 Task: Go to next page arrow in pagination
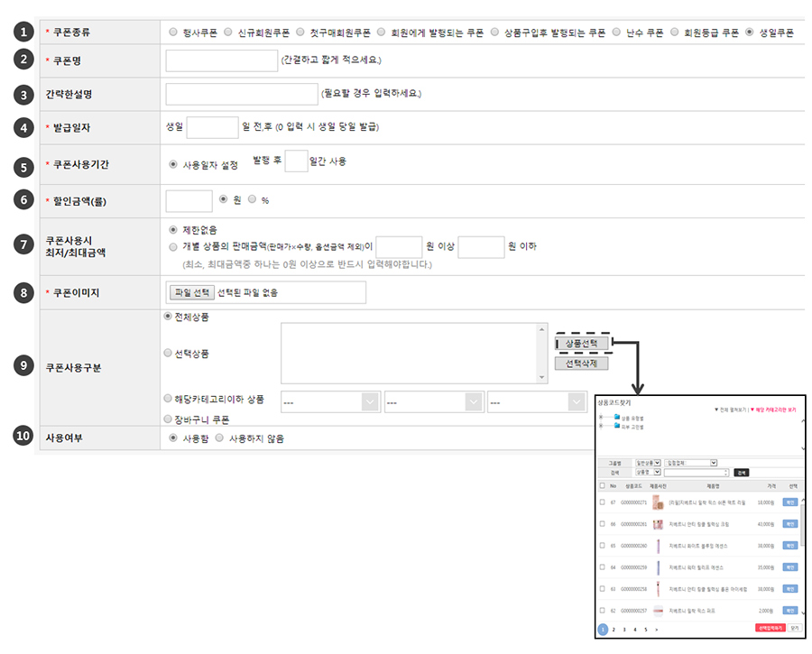[x=656, y=630]
